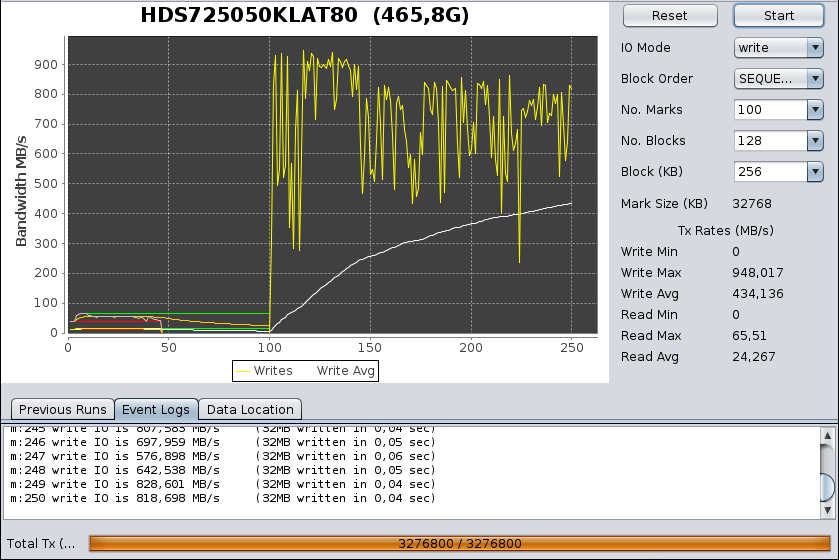Click the Write Max value 948,017
The height and width of the screenshot is (560, 839).
point(758,273)
